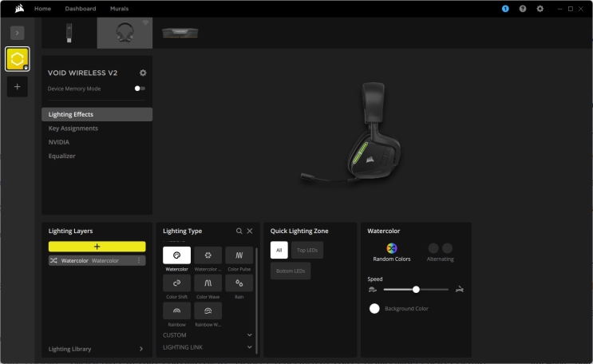Open the Background Color swatch
This screenshot has height=364, width=593.
tap(374, 308)
